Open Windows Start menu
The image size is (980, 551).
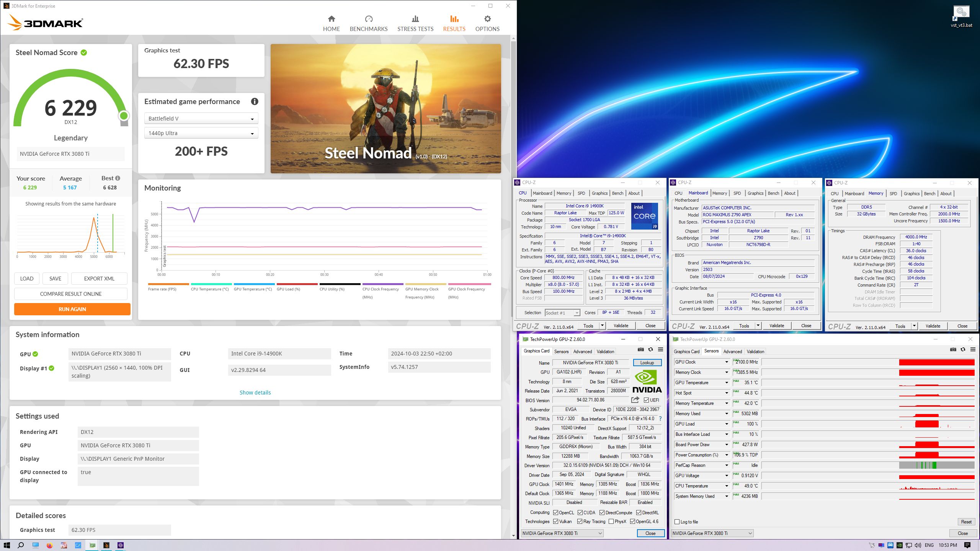pos(7,545)
